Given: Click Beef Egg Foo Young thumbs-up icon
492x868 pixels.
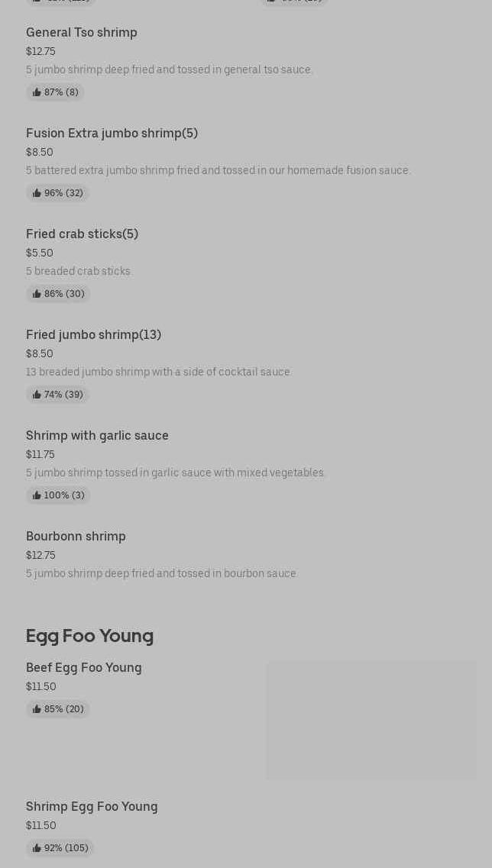Looking at the screenshot, I should tap(37, 709).
